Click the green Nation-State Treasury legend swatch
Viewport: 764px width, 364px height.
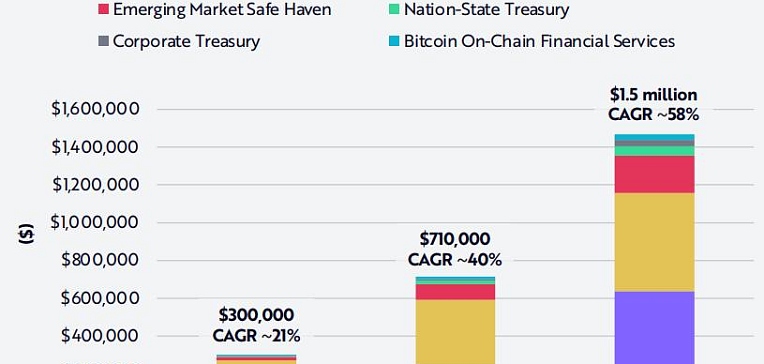tap(395, 9)
